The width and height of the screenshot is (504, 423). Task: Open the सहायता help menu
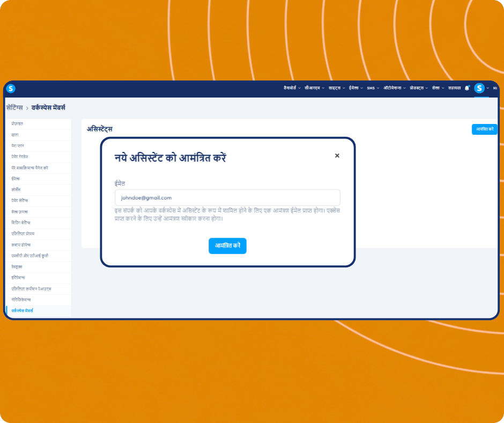click(x=454, y=88)
